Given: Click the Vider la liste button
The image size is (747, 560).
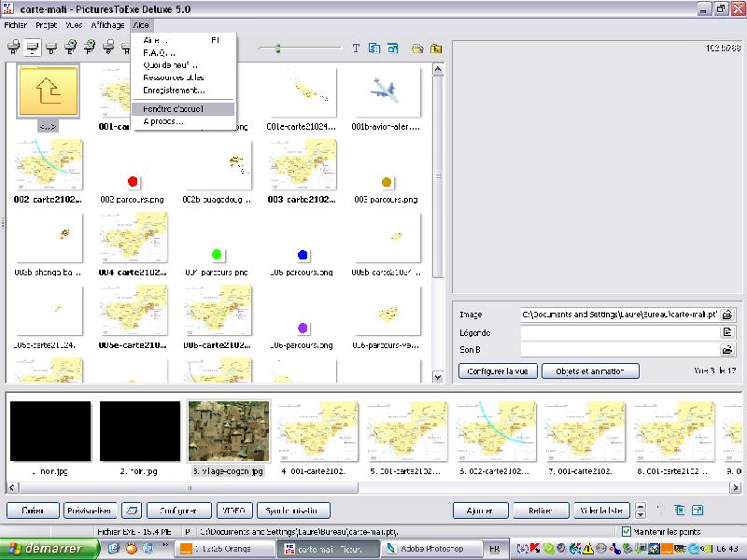Looking at the screenshot, I should click(x=601, y=511).
